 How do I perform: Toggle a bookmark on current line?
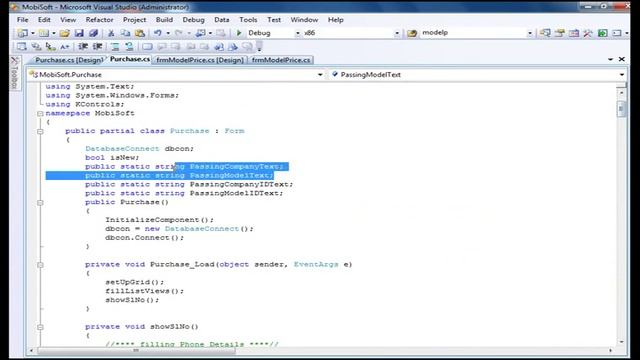(147, 47)
